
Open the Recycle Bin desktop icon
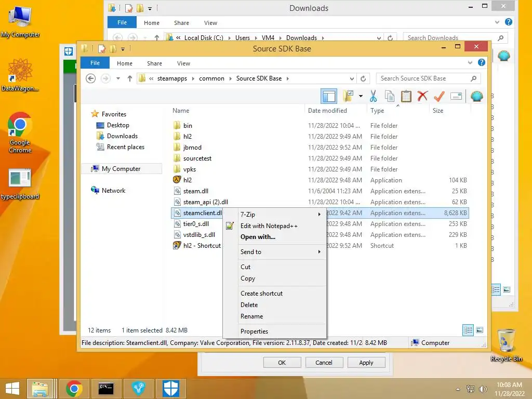pos(506,345)
